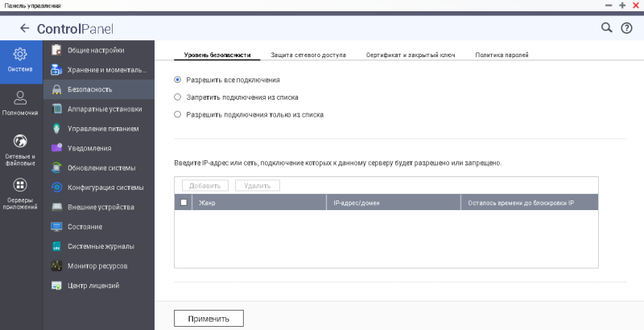Open Системные журналы section label

(101, 246)
